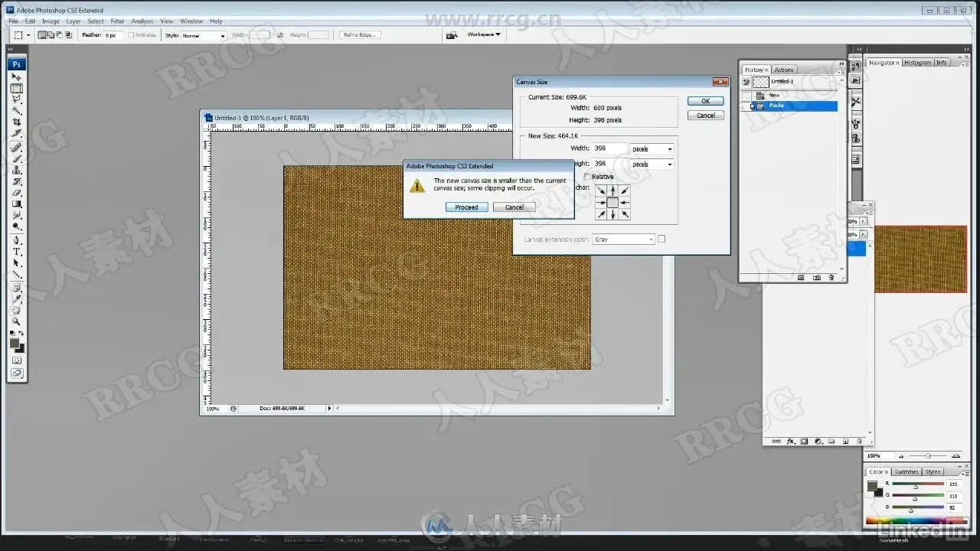Switch to the Swatches tab
This screenshot has width=980, height=551.
pos(906,472)
